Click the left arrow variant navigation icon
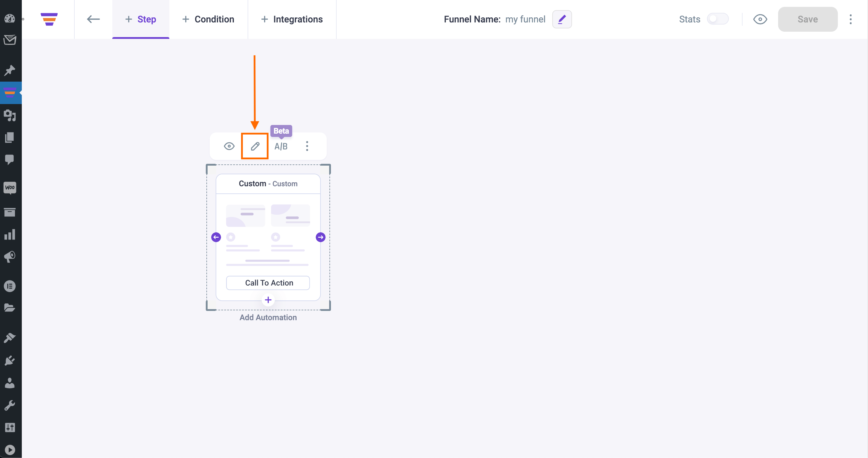 click(x=217, y=237)
